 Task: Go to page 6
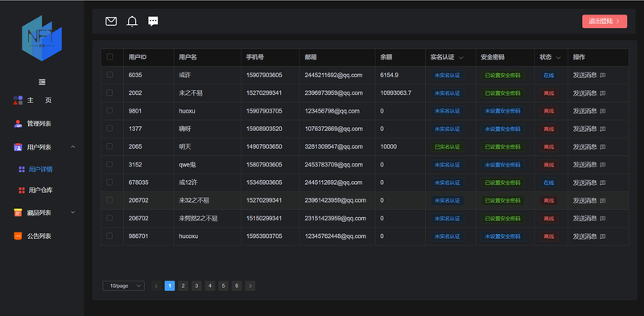pyautogui.click(x=237, y=285)
